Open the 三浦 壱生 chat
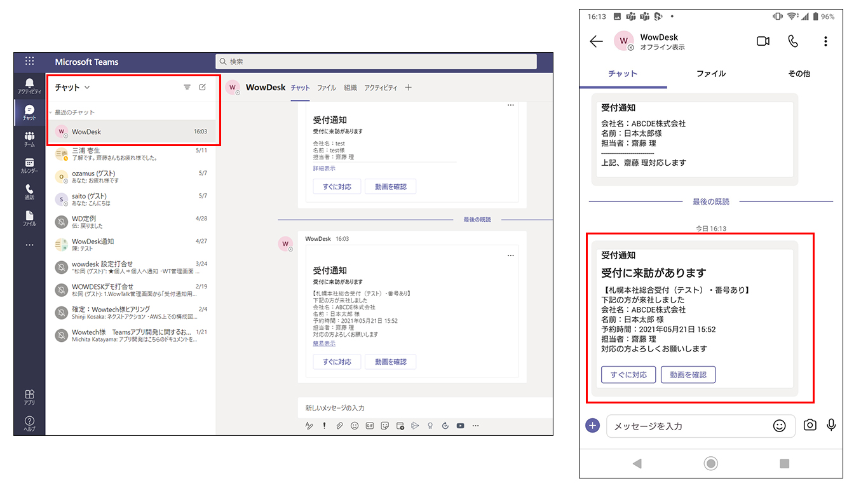 pos(131,154)
